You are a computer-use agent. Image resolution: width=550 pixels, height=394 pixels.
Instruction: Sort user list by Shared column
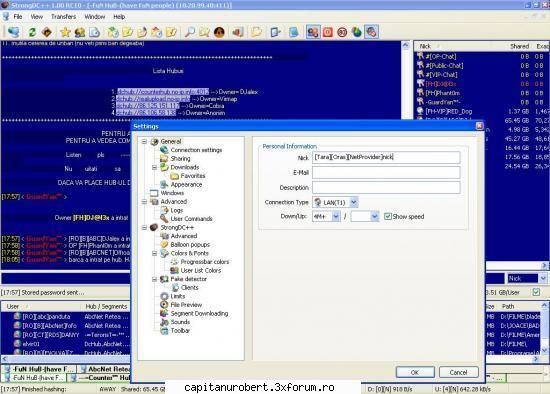[519, 46]
